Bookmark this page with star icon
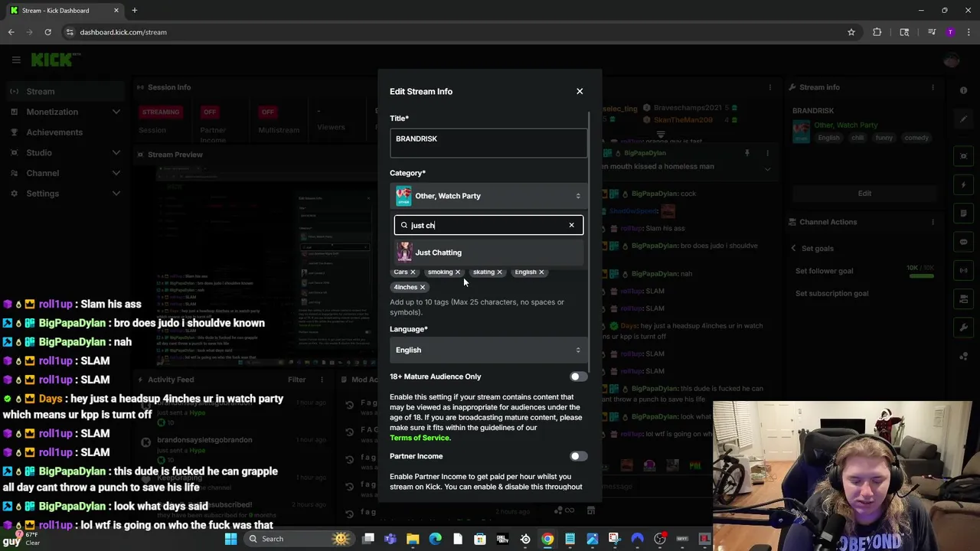This screenshot has height=551, width=980. pos(851,32)
